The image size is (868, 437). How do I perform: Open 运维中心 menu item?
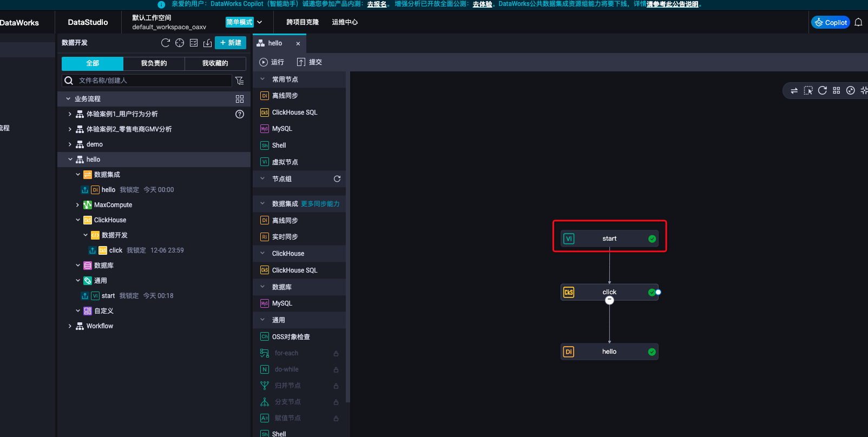pyautogui.click(x=345, y=22)
